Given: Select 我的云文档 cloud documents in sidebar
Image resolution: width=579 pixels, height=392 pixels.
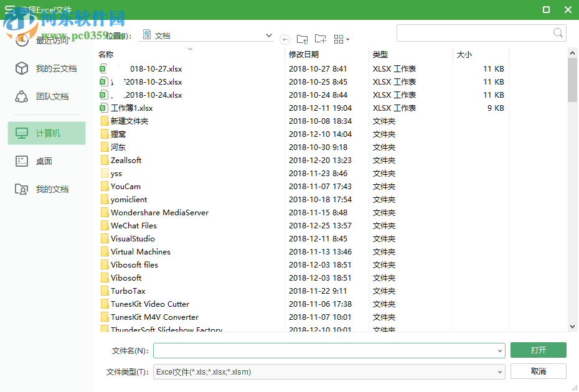Looking at the screenshot, I should click(47, 68).
